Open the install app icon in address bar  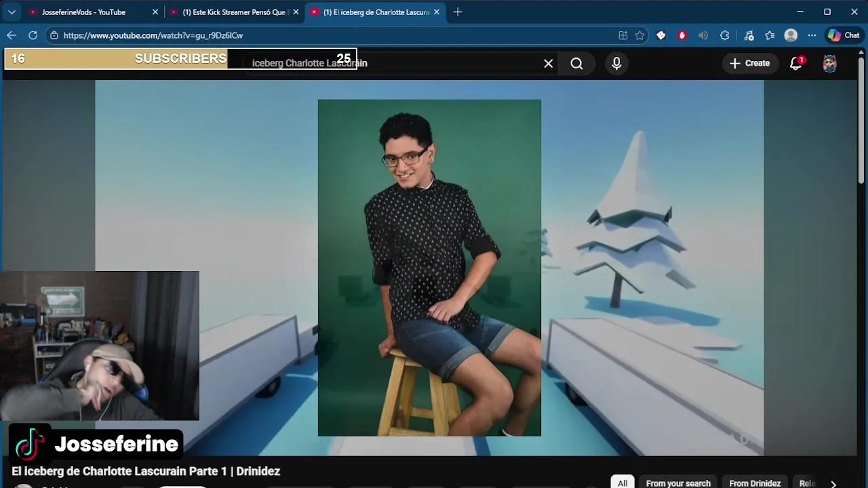point(623,35)
